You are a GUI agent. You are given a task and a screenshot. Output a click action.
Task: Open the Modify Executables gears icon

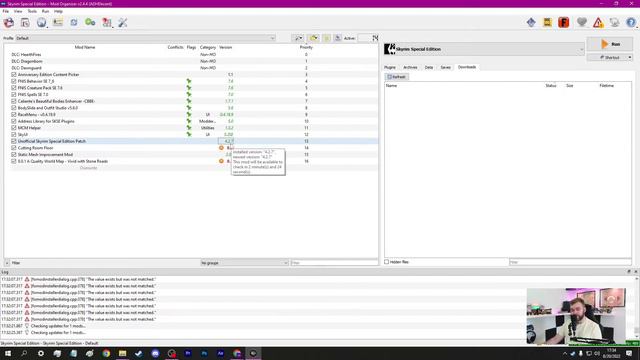90,22
